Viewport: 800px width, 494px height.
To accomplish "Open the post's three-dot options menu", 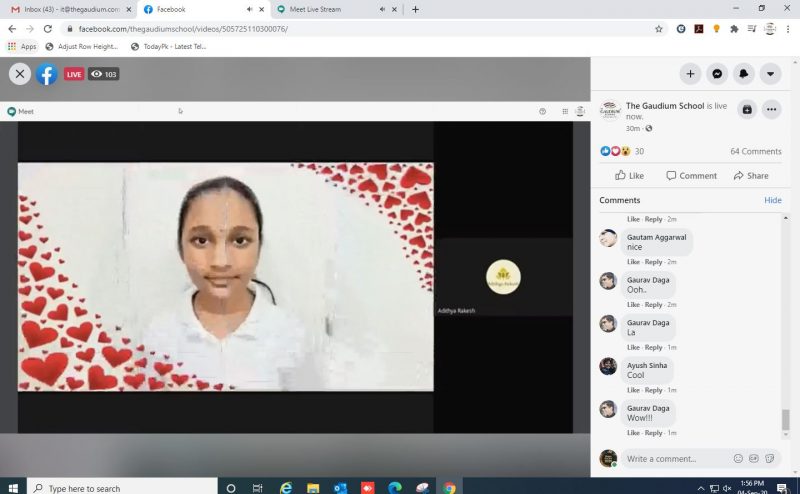I will [771, 109].
